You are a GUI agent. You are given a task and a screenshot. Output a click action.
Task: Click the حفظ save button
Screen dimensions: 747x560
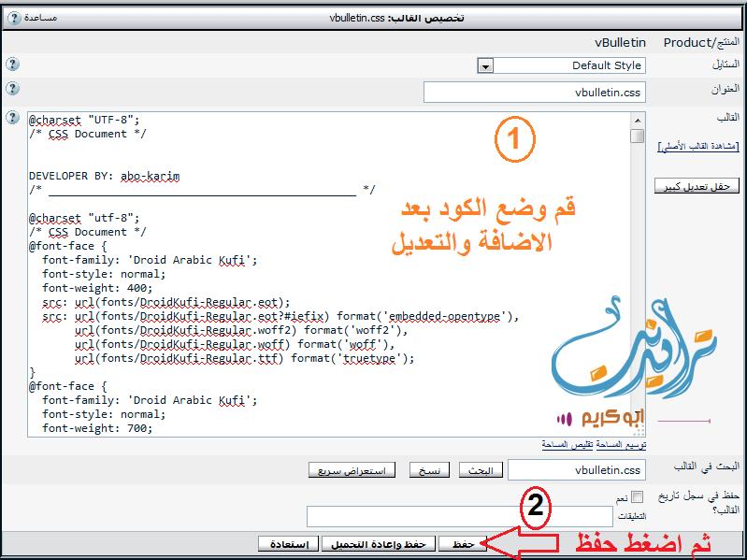[463, 544]
